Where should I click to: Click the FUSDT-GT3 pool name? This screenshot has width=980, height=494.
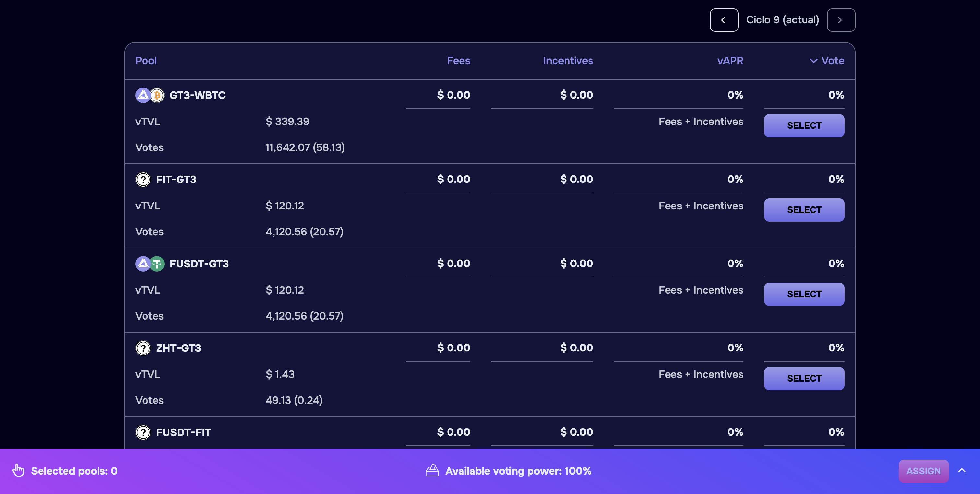(x=199, y=264)
